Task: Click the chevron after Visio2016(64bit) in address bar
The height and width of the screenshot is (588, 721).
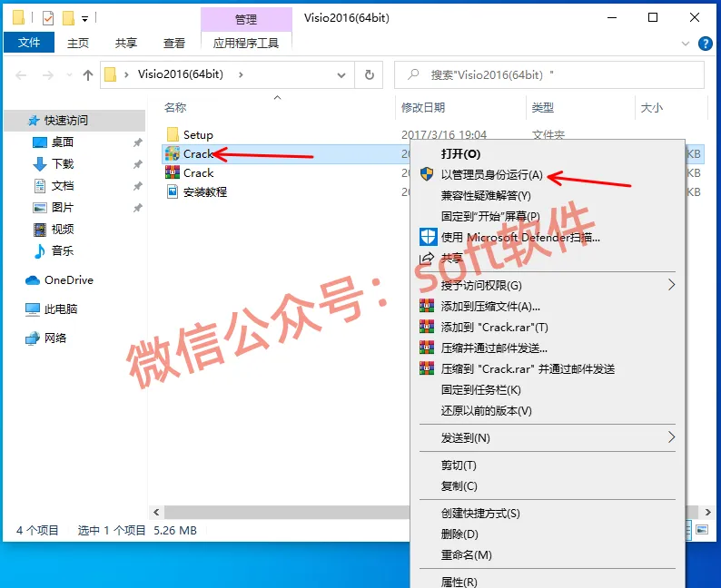Action: [x=241, y=74]
